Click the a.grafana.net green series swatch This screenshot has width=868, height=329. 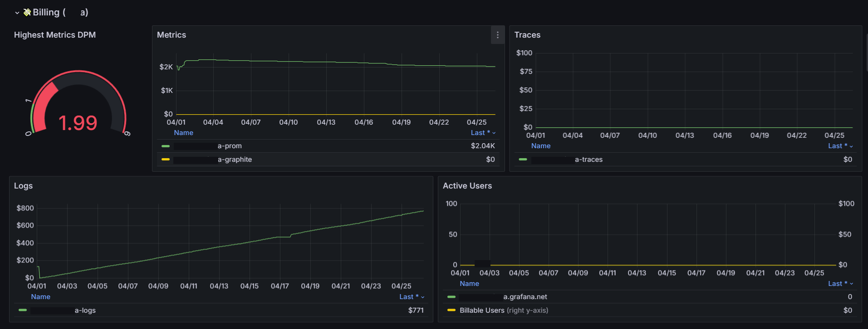tap(451, 297)
